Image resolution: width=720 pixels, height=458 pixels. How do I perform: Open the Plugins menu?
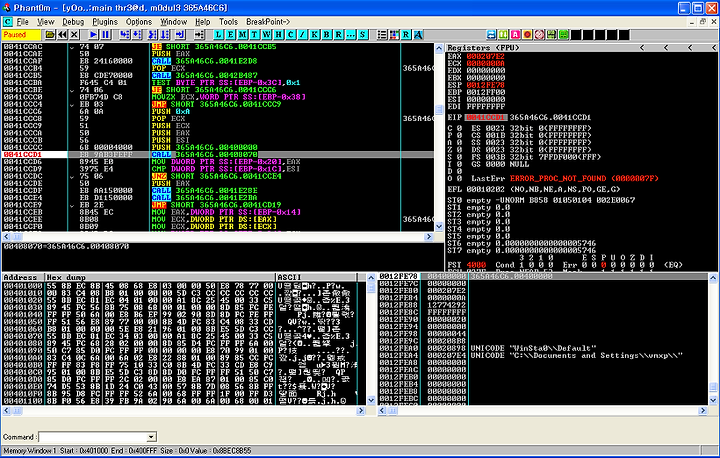point(105,22)
